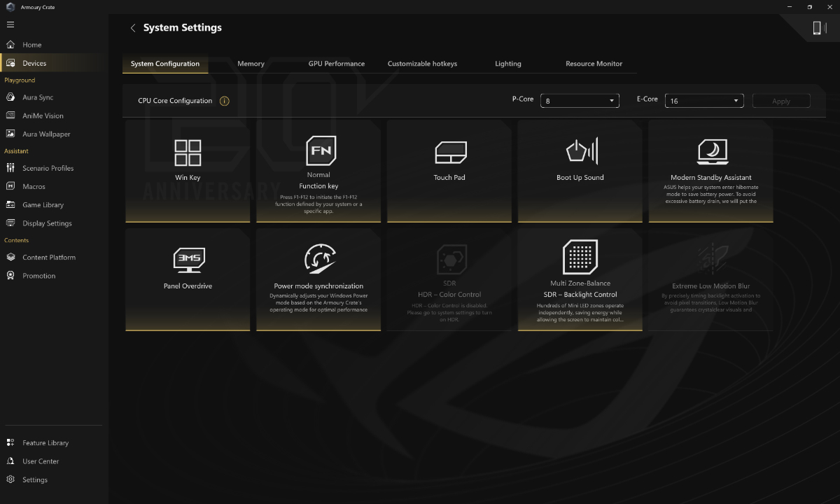Viewport: 840px width, 504px height.
Task: Click the Apply button
Action: 781,101
